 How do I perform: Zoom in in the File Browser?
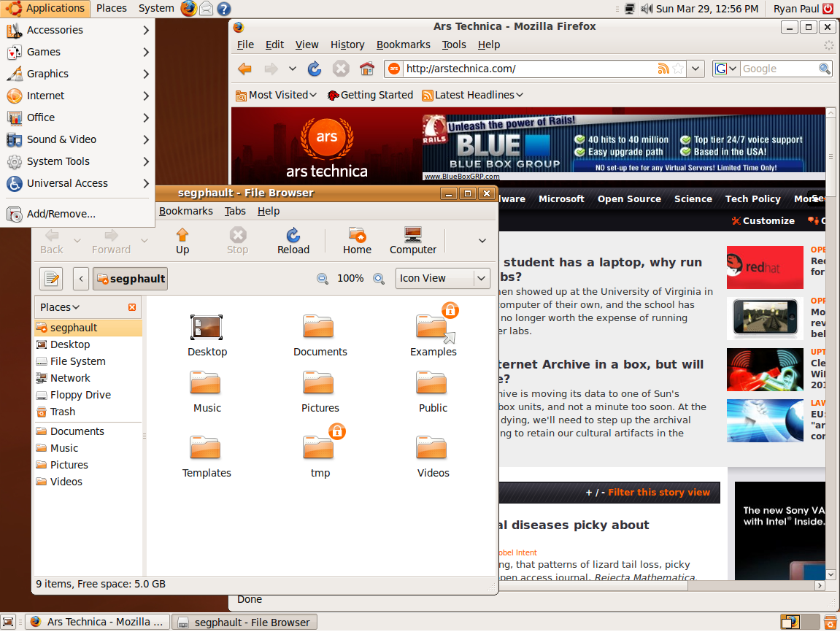(x=379, y=279)
